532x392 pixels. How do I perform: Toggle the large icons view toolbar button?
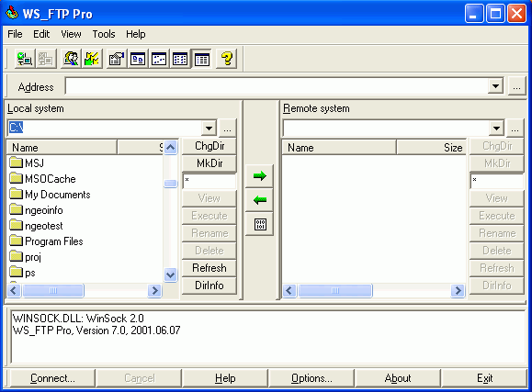click(138, 59)
